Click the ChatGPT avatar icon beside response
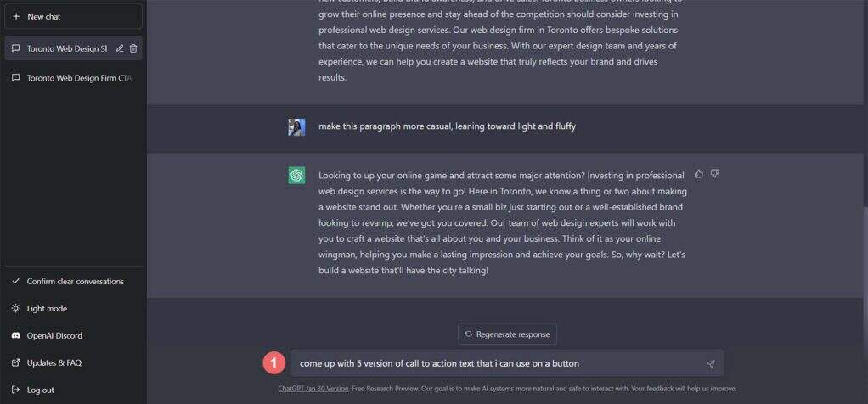Viewport: 868px width, 404px height. pyautogui.click(x=296, y=176)
